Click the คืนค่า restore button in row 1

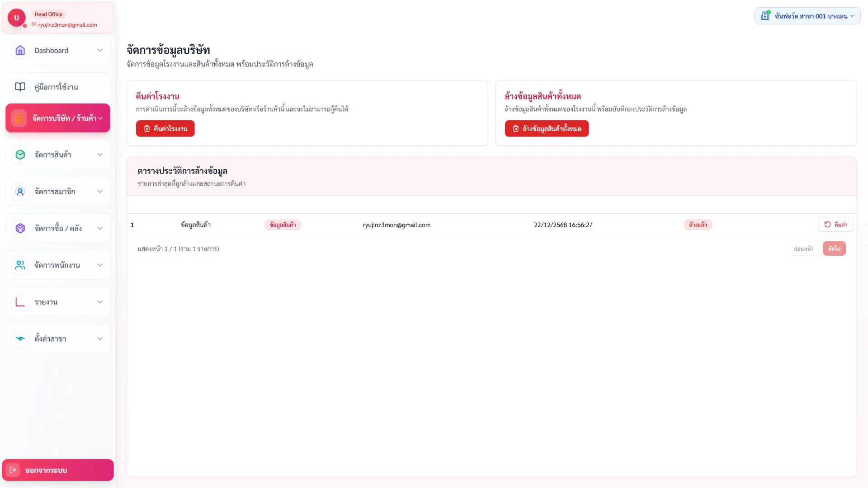click(835, 225)
